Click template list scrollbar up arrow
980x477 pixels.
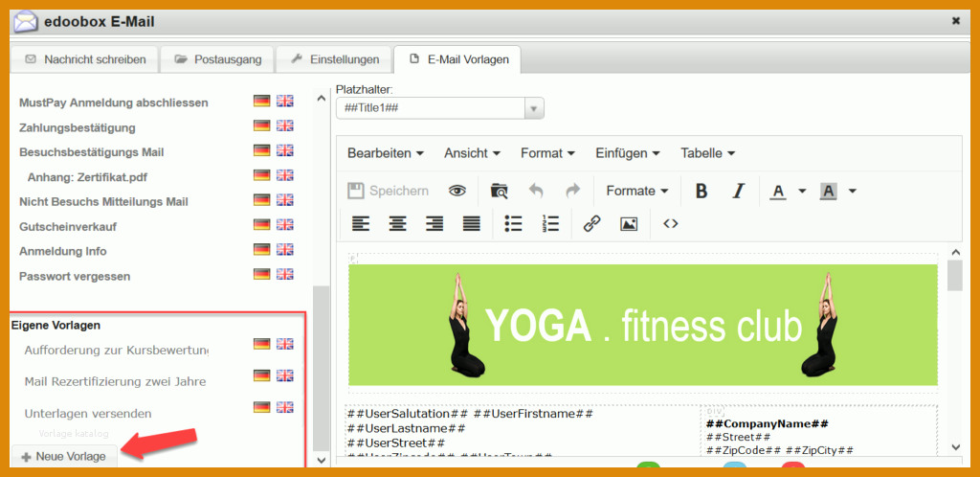click(x=322, y=99)
